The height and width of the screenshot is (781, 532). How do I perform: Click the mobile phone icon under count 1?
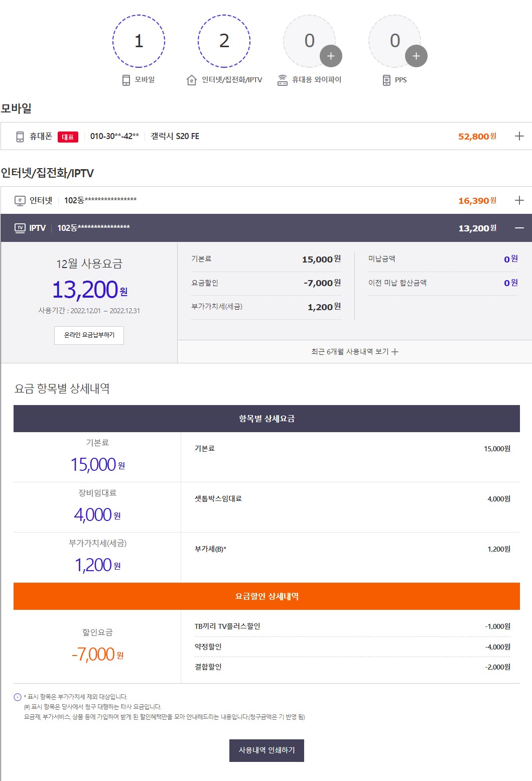126,80
